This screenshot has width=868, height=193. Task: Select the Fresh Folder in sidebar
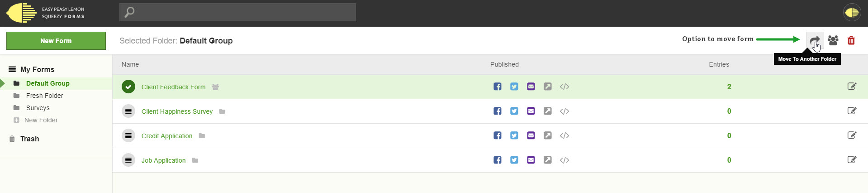(44, 96)
